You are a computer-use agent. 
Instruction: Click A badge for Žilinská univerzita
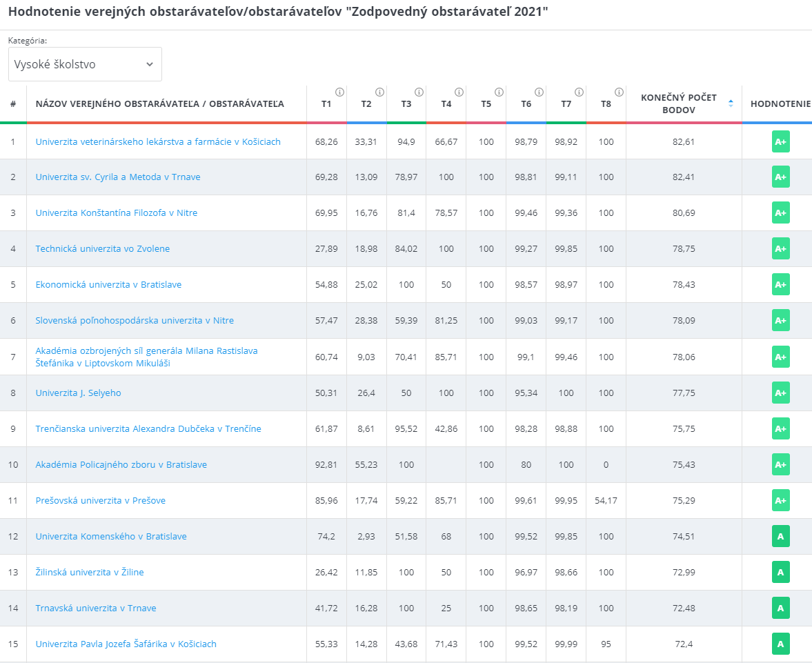[780, 573]
